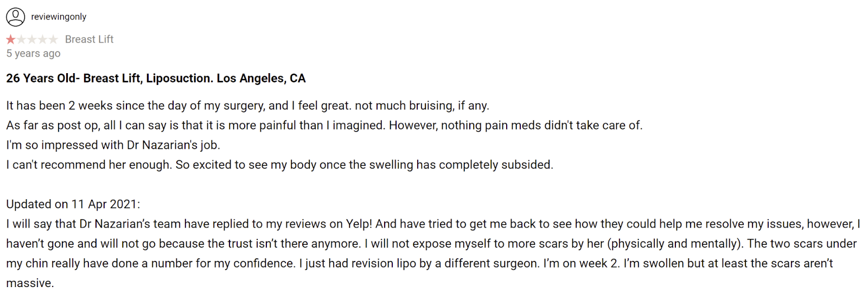Click the "Updated on 11 Apr 2021" heading

point(73,204)
